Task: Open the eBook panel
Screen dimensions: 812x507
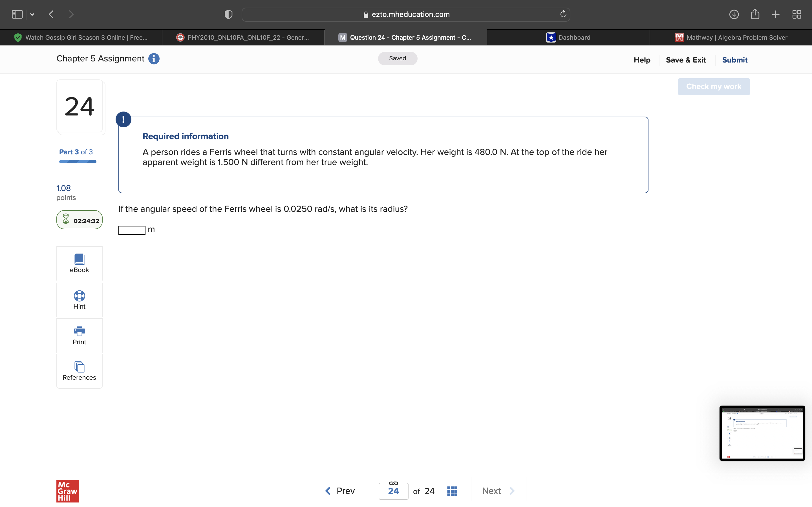Action: (x=79, y=263)
